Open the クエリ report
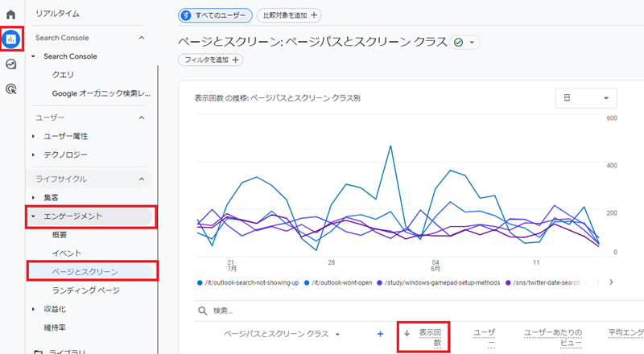Viewport: 644px width, 354px height. (x=63, y=75)
